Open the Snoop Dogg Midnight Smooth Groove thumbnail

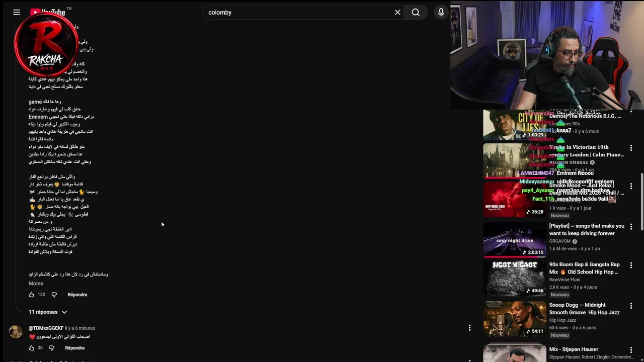click(x=514, y=319)
